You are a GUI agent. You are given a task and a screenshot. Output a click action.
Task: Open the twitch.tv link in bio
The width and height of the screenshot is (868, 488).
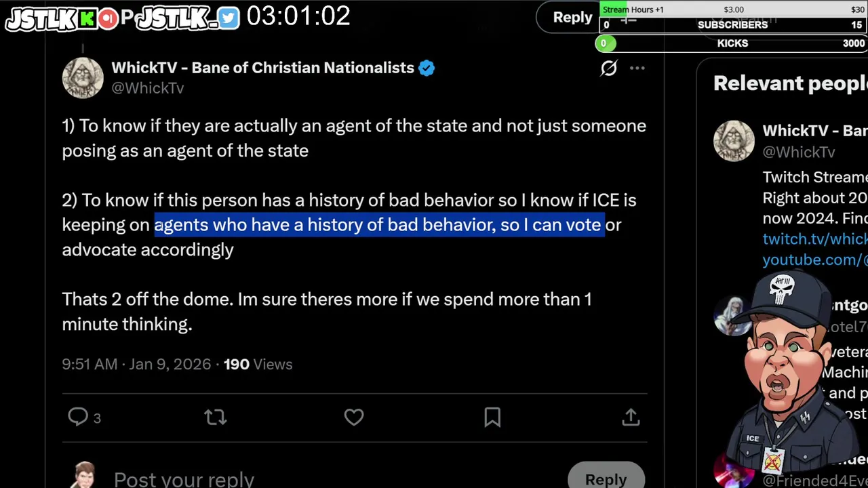point(814,239)
